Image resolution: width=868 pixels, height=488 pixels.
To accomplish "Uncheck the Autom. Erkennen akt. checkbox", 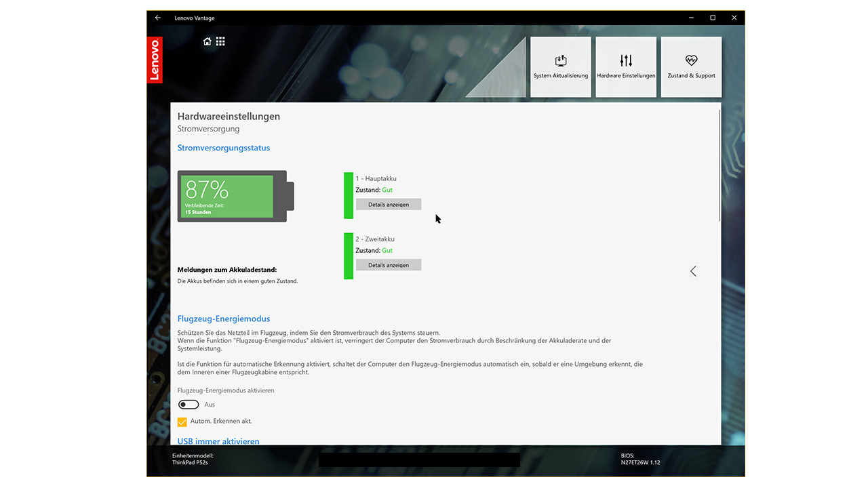I will click(182, 422).
